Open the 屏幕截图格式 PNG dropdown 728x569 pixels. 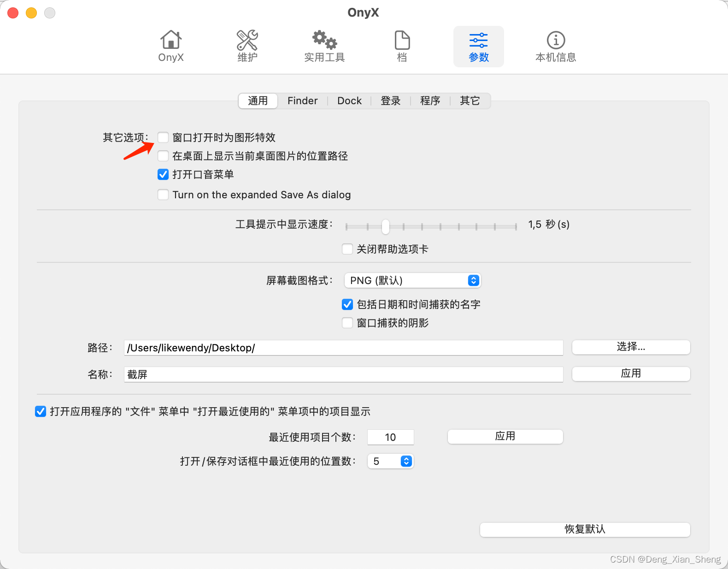[x=413, y=280]
